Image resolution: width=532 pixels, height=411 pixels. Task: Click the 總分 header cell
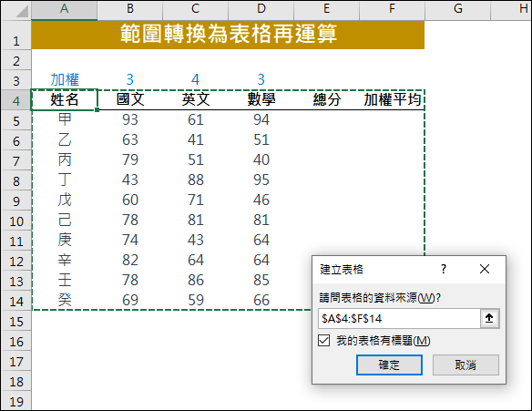326,99
